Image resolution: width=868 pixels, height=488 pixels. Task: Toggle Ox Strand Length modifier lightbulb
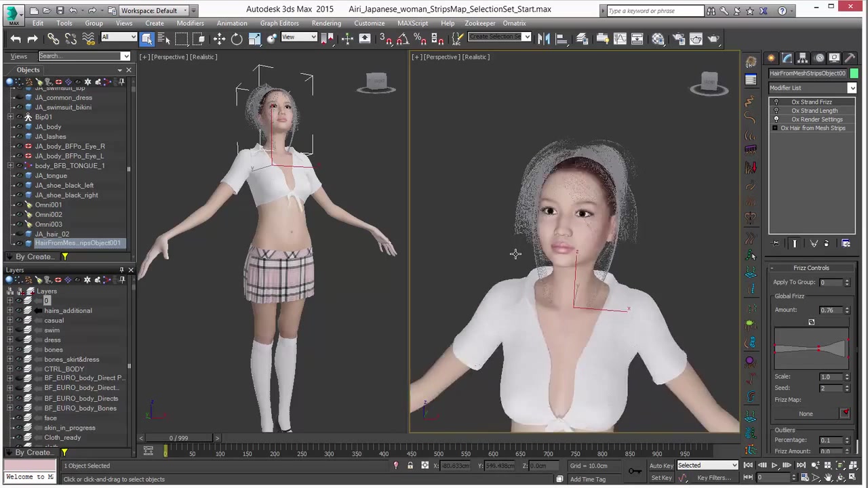[776, 110]
